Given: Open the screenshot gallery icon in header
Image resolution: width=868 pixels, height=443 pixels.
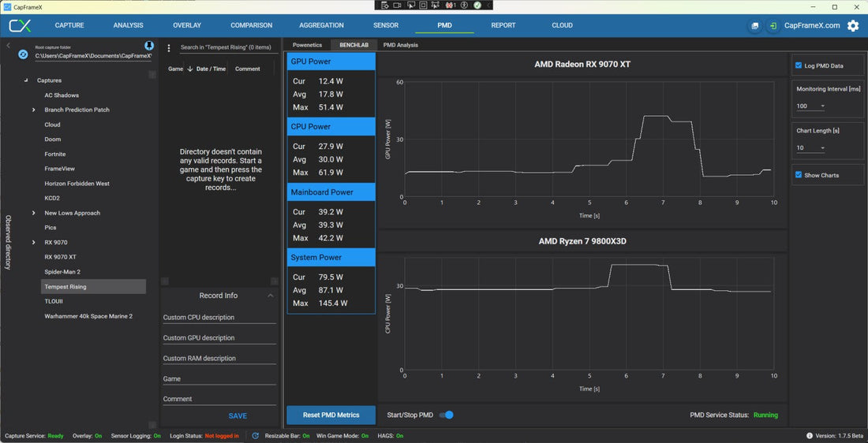Looking at the screenshot, I should point(755,26).
